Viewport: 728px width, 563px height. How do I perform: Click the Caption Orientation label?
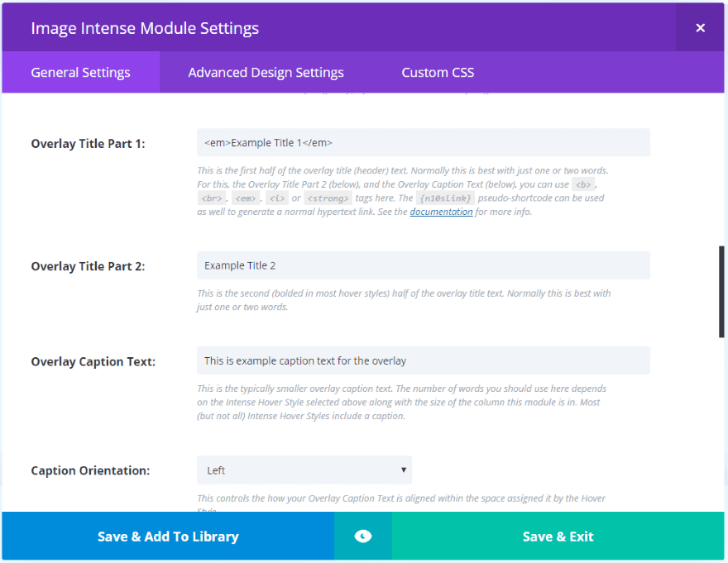(90, 470)
